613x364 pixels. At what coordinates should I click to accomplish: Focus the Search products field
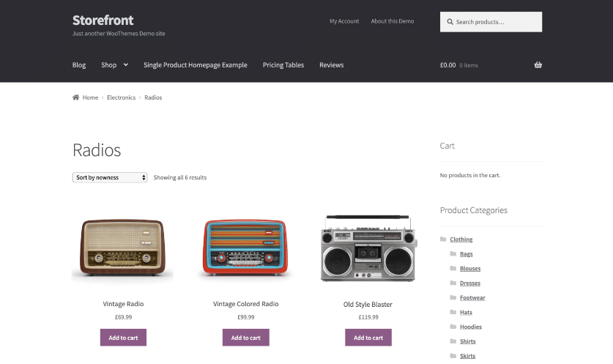(496, 22)
